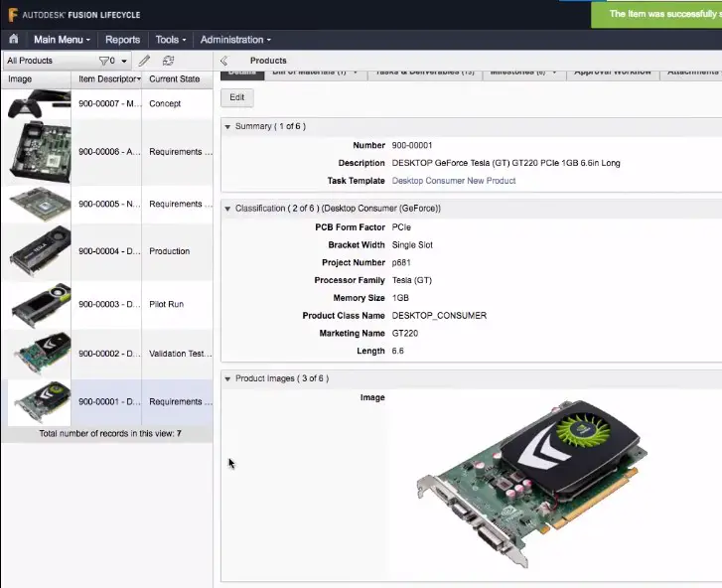Open item 900-00004 - D... descriptor

(109, 251)
